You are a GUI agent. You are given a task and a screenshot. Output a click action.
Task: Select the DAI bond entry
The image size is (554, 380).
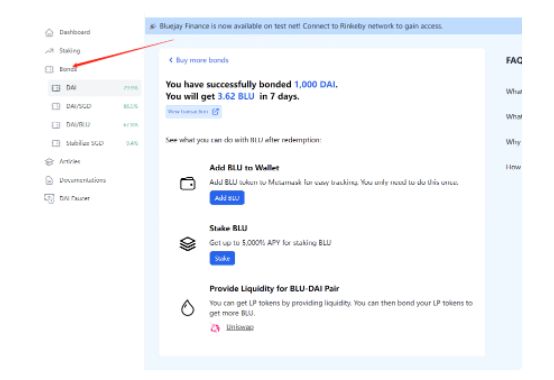pos(95,88)
